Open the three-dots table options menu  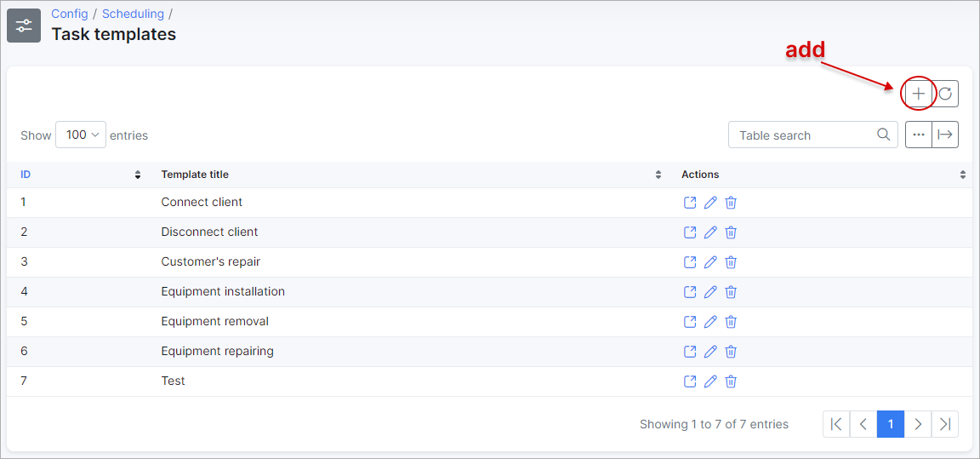click(x=919, y=135)
